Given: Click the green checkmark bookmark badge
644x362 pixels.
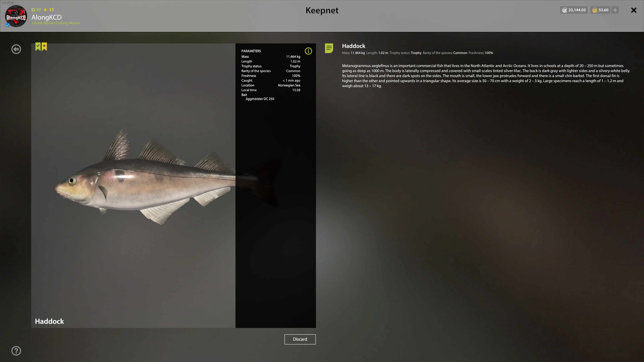Looking at the screenshot, I should pos(38,46).
